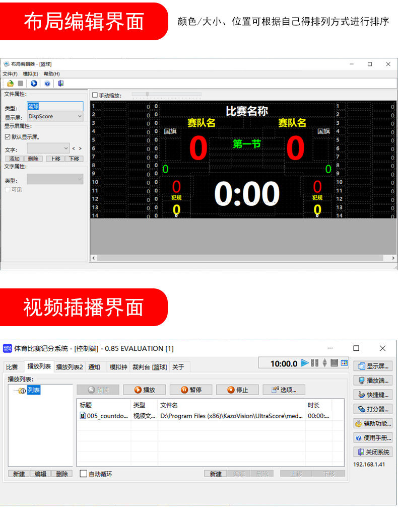This screenshot has width=398, height=532.
Task: Click 删除 under the playlist tree
Action: (62, 474)
